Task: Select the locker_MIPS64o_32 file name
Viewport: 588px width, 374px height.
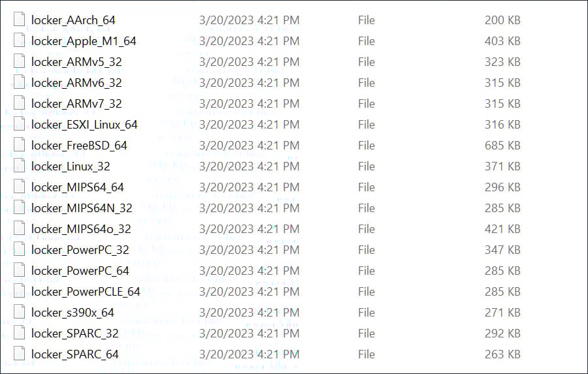Action: [81, 229]
